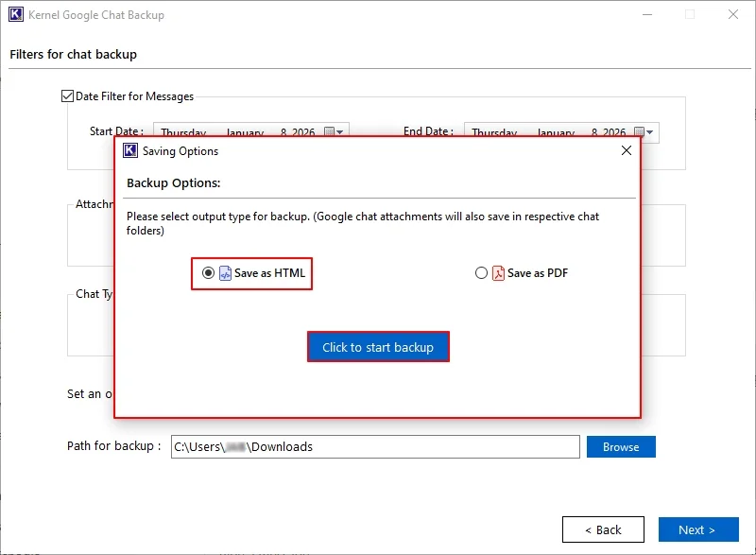The height and width of the screenshot is (555, 756).
Task: Expand the Start Date dropdown arrow
Action: click(340, 132)
